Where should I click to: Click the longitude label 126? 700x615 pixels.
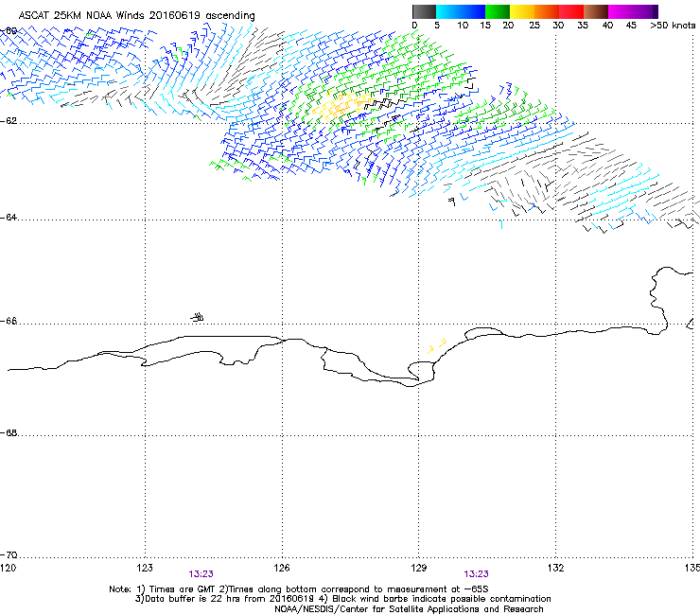tap(282, 568)
